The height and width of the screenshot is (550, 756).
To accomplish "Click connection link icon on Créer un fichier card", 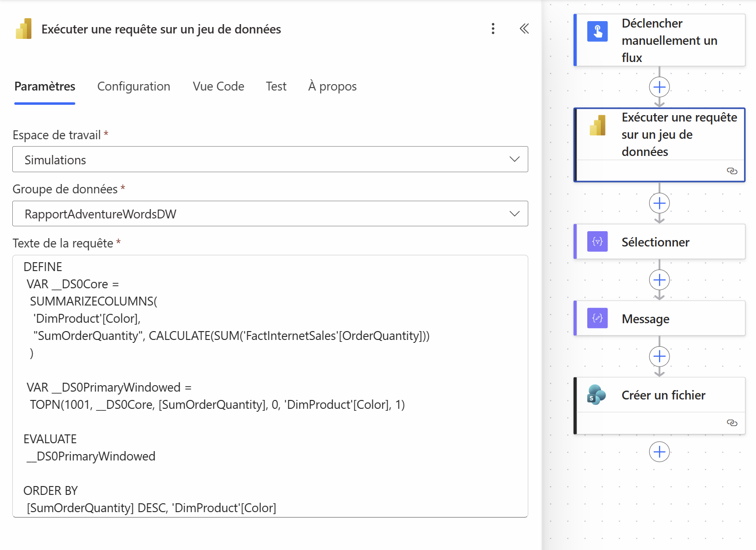I will [x=732, y=423].
